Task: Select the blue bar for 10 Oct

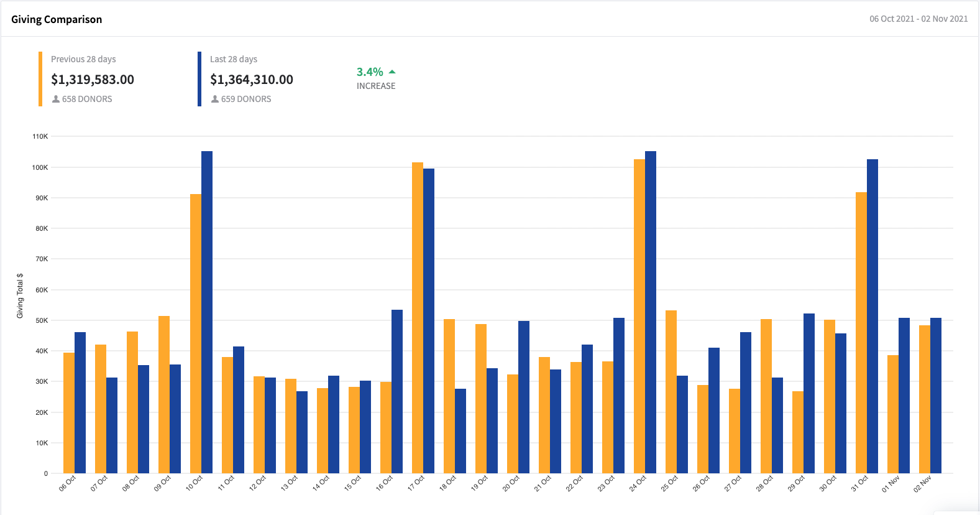Action: coord(207,312)
